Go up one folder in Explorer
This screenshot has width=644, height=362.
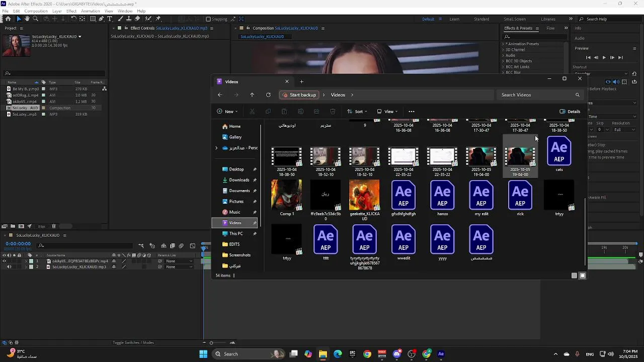coord(252,95)
